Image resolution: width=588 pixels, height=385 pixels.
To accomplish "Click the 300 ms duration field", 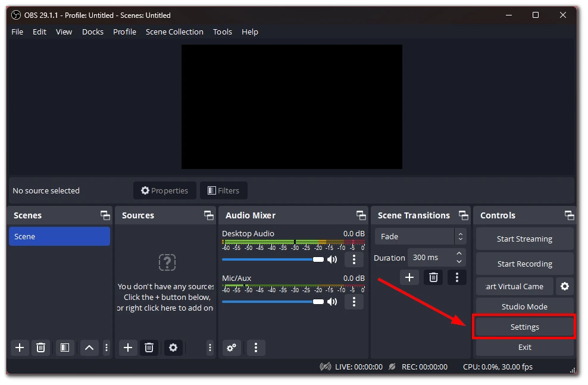I will coord(431,258).
